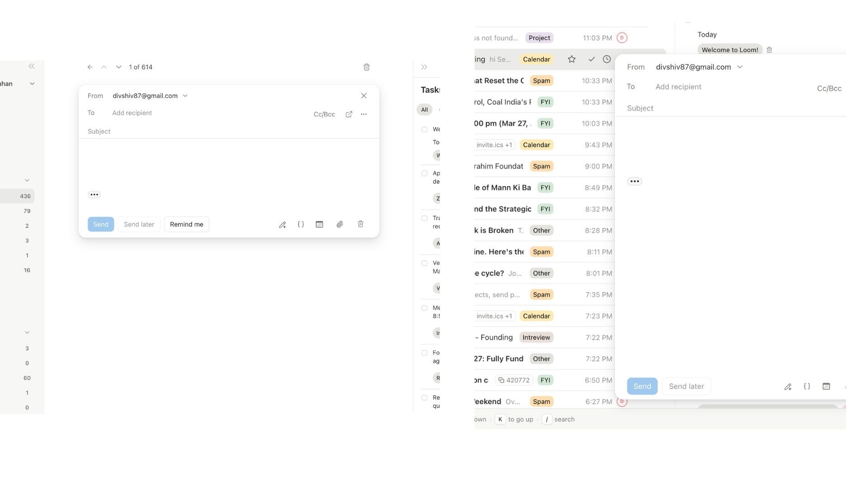Snooze highlighted email with clock icon
The height and width of the screenshot is (488, 868).
[607, 59]
